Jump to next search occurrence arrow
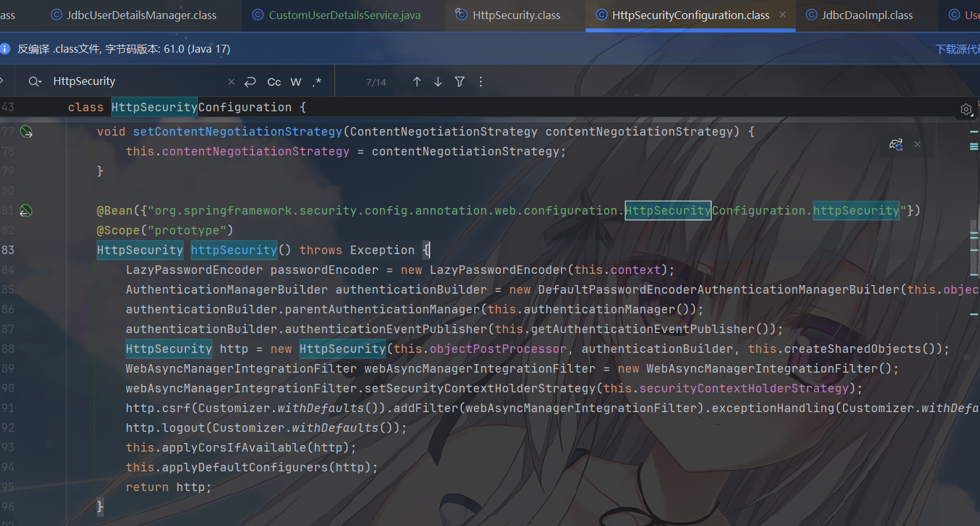The width and height of the screenshot is (980, 526). pos(438,82)
